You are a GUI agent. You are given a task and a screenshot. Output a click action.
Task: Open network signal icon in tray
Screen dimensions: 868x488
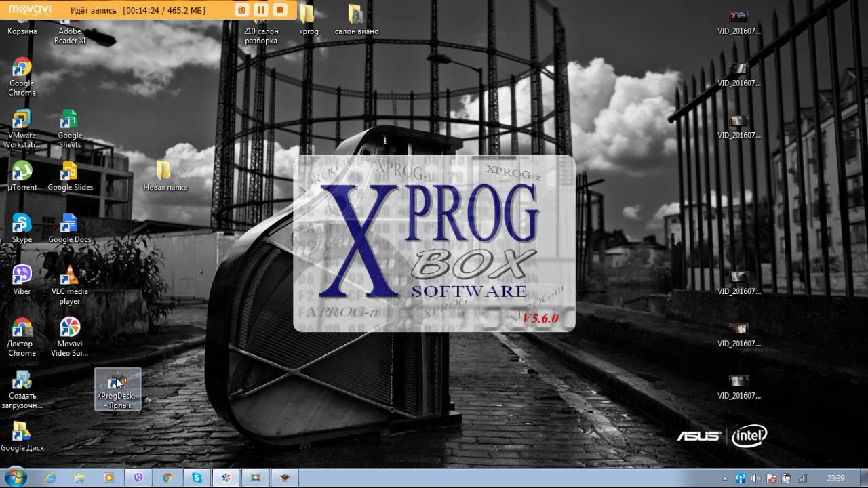[x=802, y=479]
